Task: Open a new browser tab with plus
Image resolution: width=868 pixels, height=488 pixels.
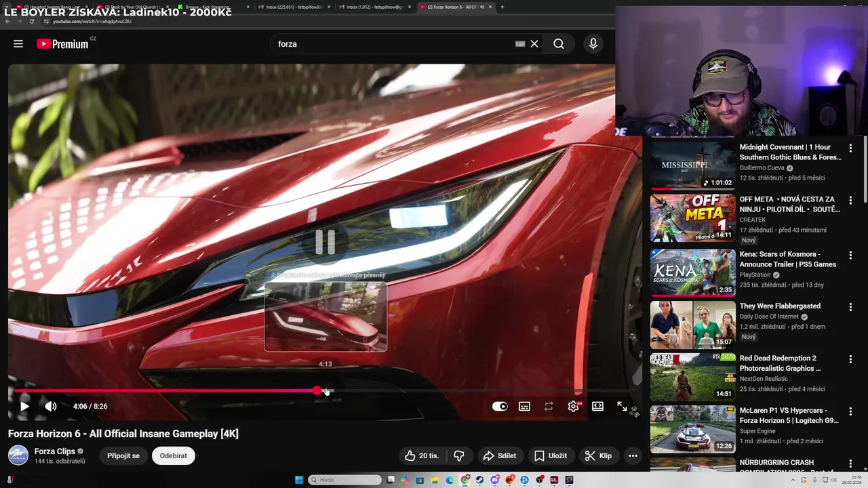Action: (x=502, y=7)
